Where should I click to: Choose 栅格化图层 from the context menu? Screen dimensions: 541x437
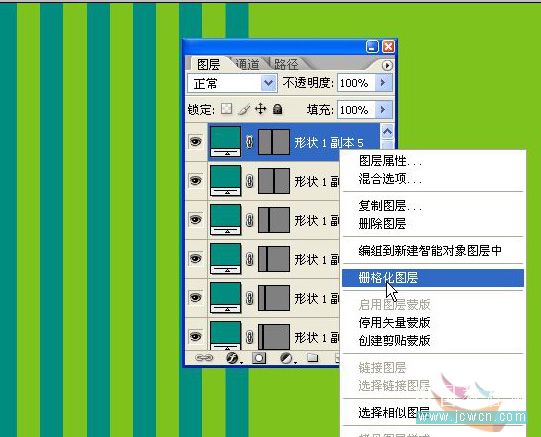click(x=433, y=278)
